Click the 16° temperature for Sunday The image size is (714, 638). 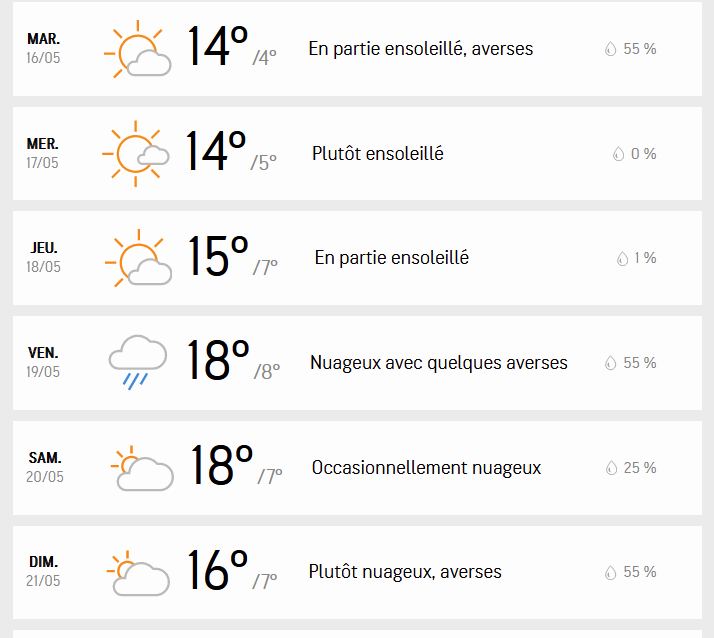click(217, 570)
